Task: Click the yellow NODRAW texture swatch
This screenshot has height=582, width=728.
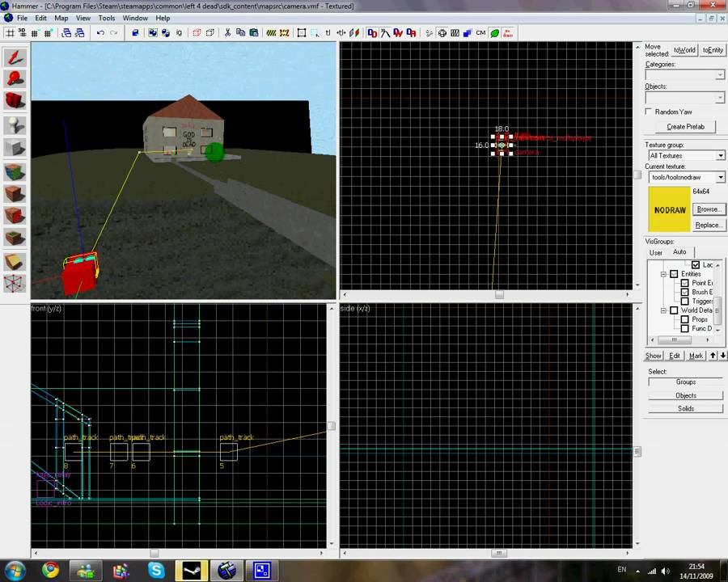Action: pyautogui.click(x=670, y=209)
